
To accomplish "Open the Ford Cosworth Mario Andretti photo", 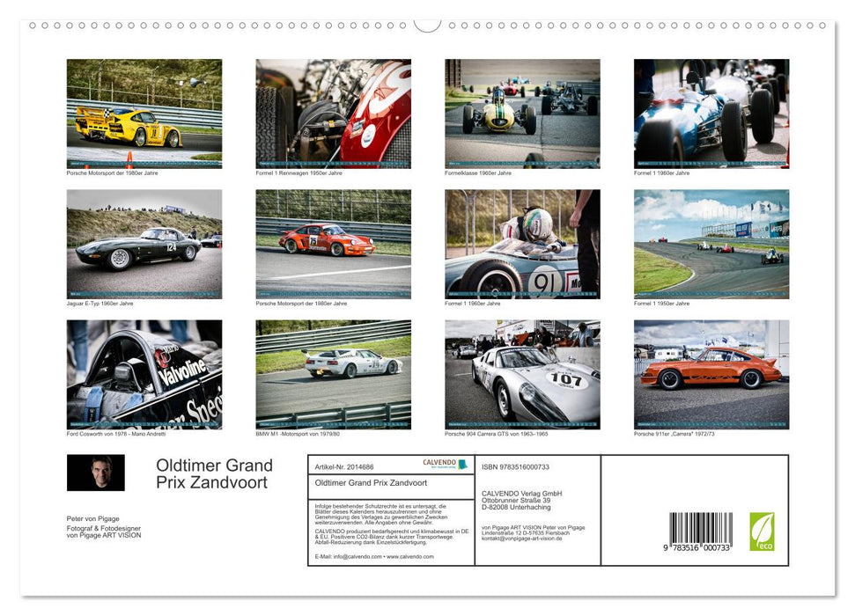I will pos(144,373).
